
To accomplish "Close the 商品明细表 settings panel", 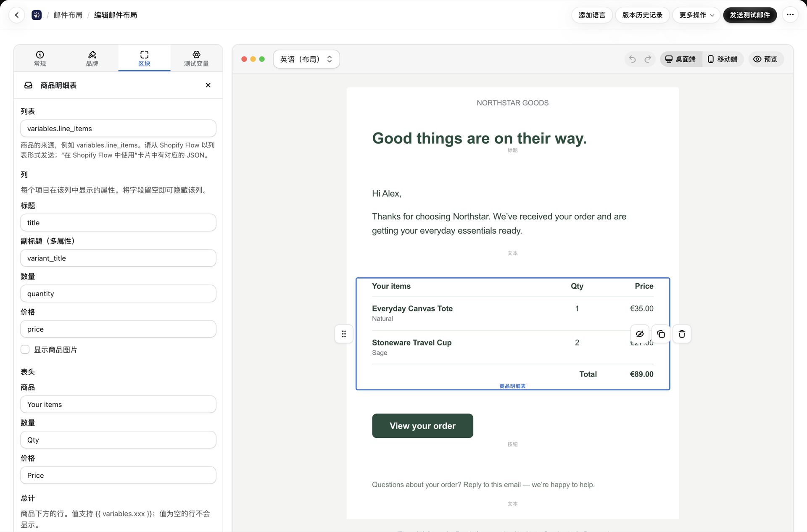I will click(x=208, y=85).
